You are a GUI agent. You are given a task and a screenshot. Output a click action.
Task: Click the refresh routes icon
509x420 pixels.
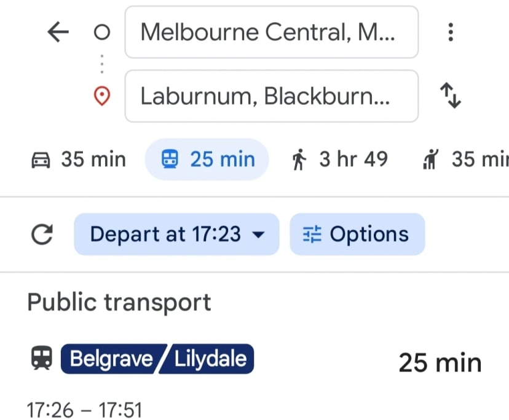tap(42, 235)
